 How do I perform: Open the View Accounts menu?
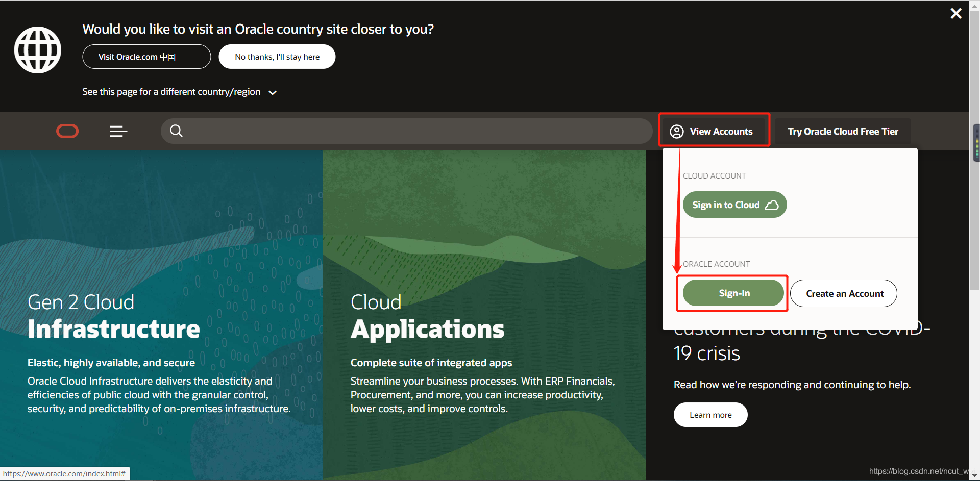(714, 132)
